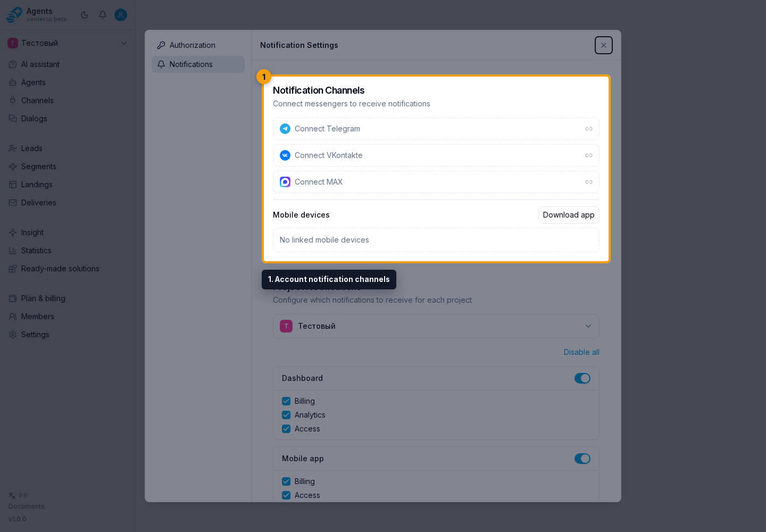The image size is (766, 532).
Task: Click the Plan & billing icon
Action: click(13, 298)
